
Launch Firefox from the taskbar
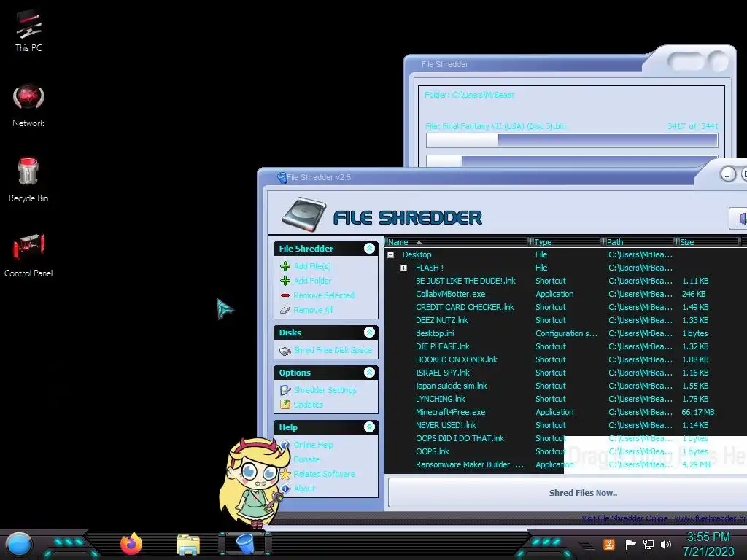pos(131,544)
